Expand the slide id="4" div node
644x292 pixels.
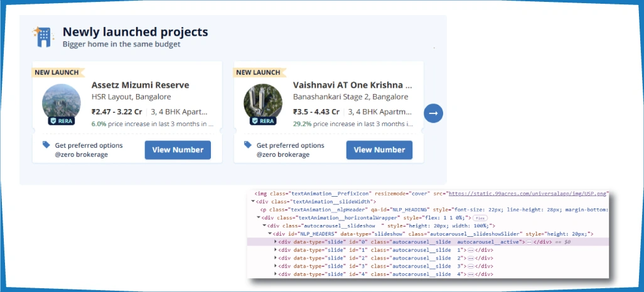(x=276, y=274)
